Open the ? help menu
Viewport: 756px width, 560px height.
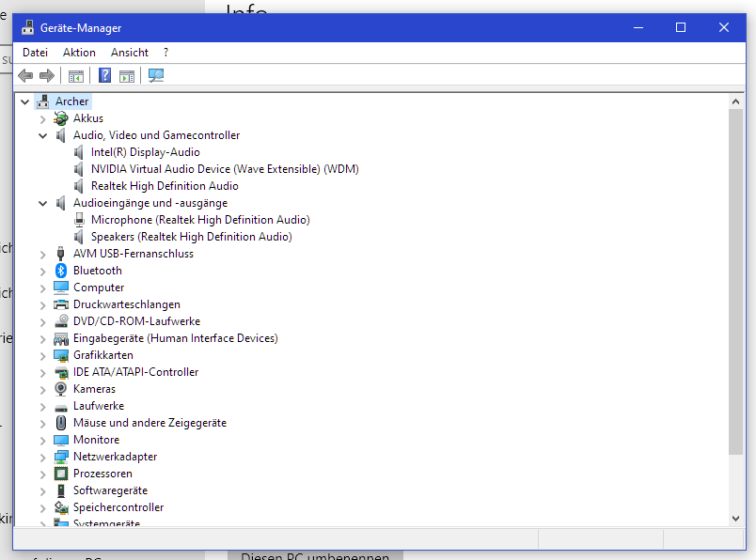pyautogui.click(x=165, y=53)
